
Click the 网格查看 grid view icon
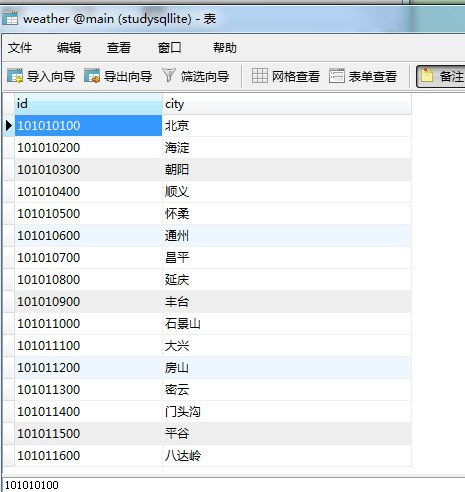pos(259,76)
